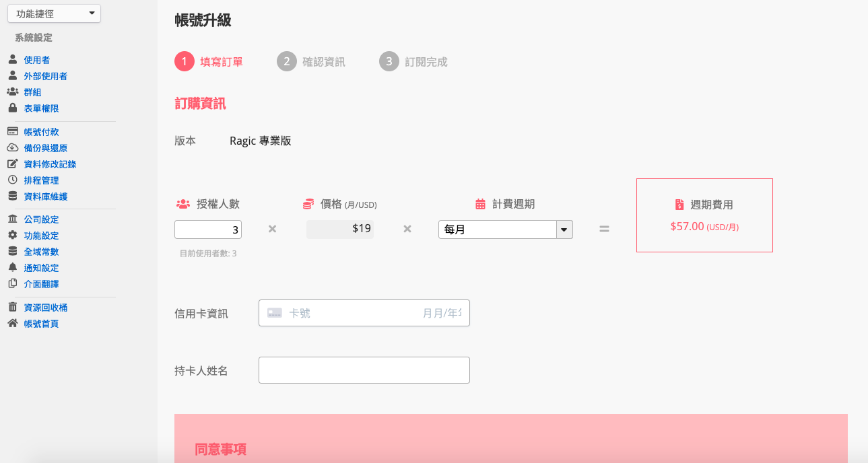Open the 功能捷徑 dropdown

coord(54,13)
